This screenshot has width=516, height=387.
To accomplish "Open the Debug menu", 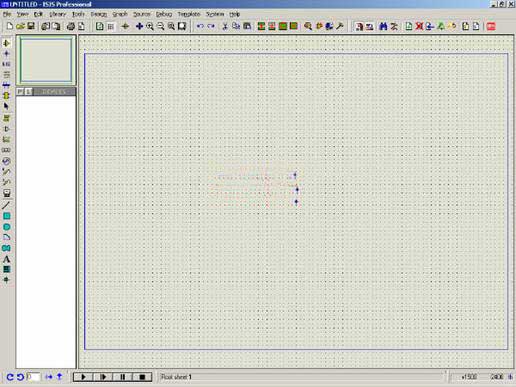I will (164, 14).
